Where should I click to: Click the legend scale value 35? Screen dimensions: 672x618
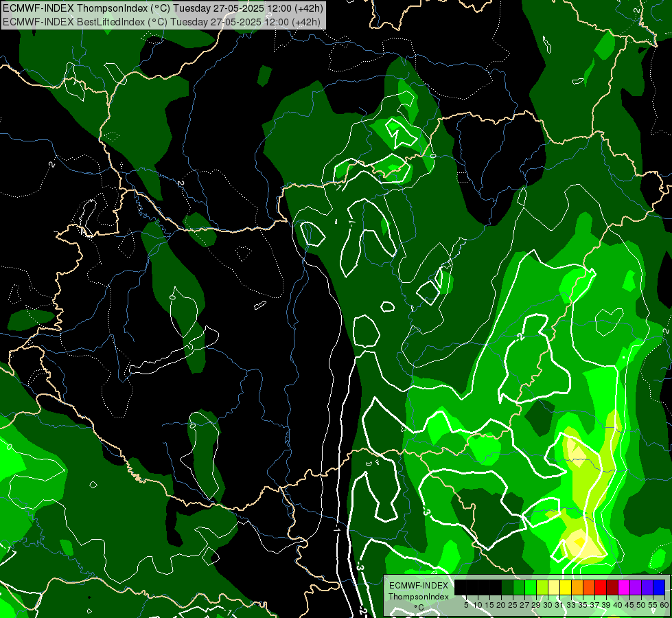coord(583,605)
